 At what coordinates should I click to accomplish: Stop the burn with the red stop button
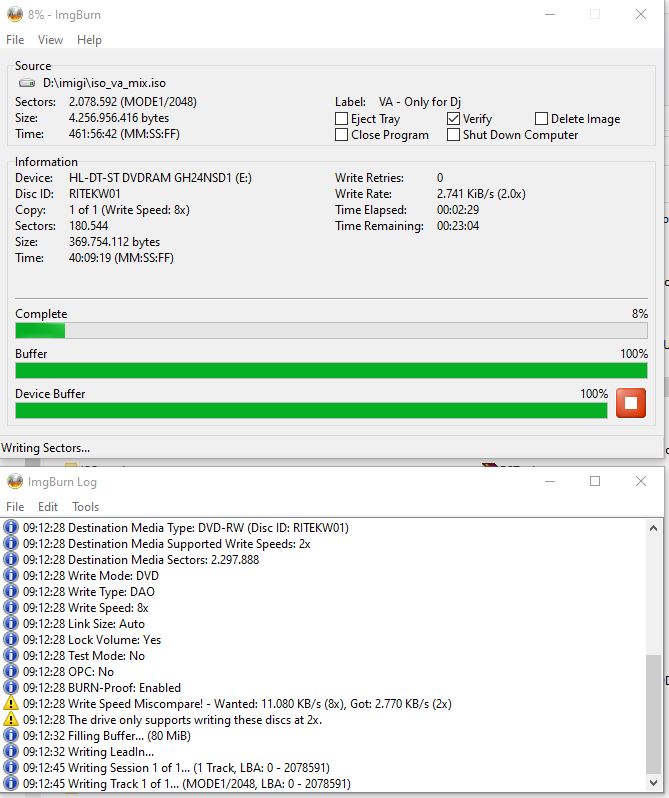[631, 403]
